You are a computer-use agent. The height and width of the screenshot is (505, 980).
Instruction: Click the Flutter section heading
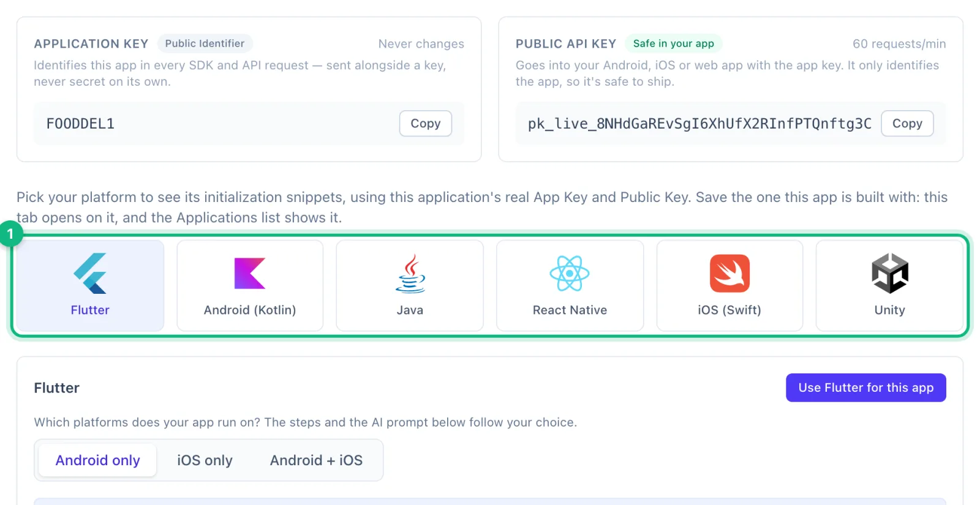(x=57, y=388)
